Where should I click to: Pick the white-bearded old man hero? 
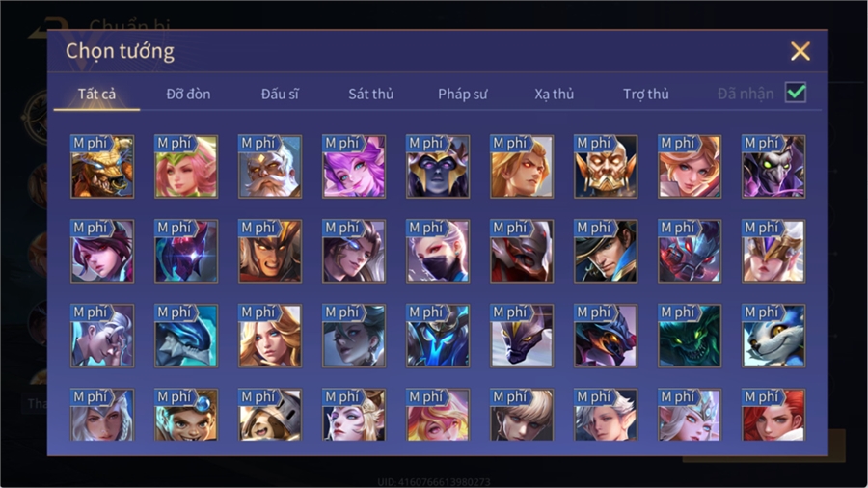point(270,167)
